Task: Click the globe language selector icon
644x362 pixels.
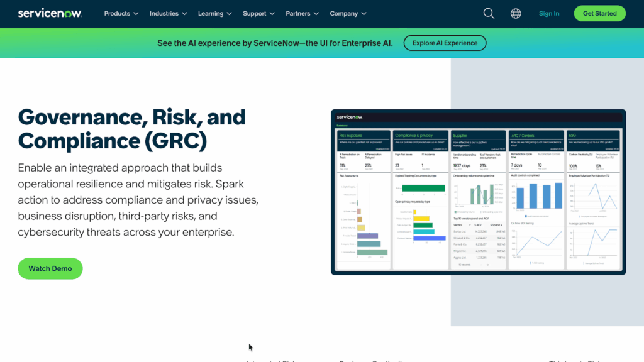Action: (x=516, y=13)
